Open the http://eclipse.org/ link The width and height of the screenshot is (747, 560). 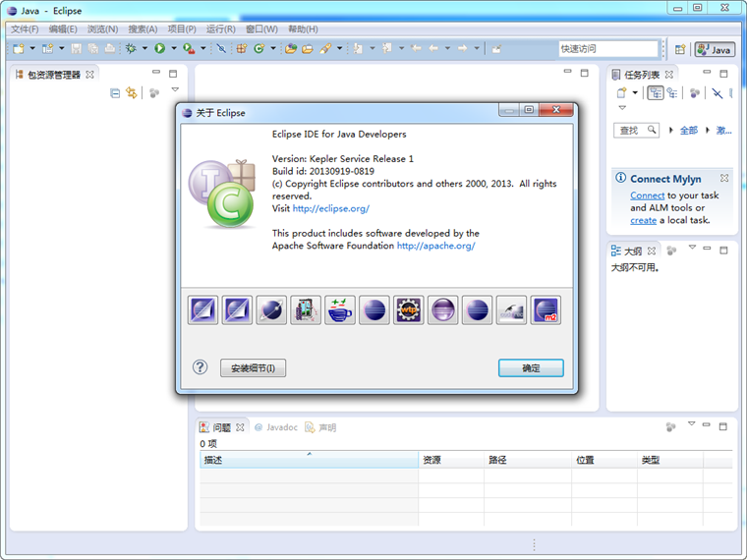tap(331, 208)
